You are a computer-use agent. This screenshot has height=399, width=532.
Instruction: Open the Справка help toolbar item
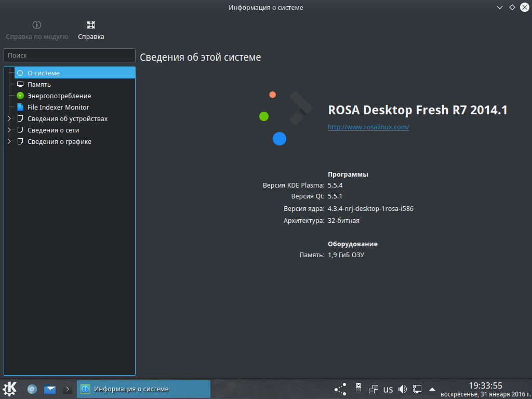point(91,31)
